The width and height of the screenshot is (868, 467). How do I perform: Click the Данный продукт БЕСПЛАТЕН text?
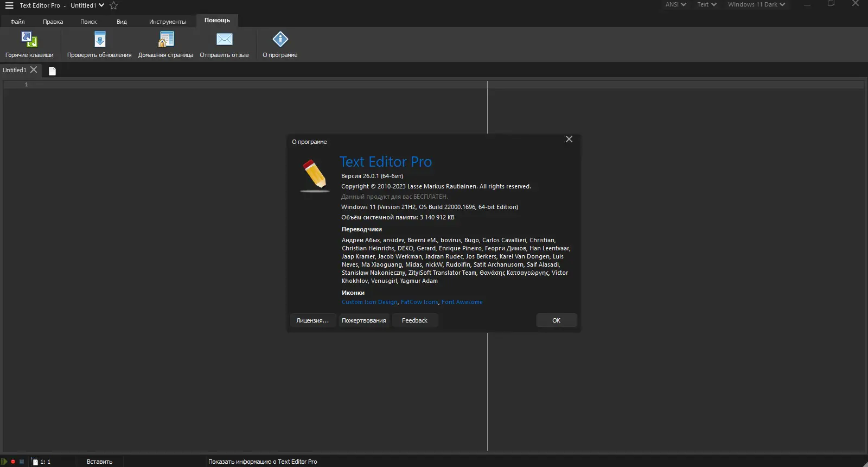point(394,197)
